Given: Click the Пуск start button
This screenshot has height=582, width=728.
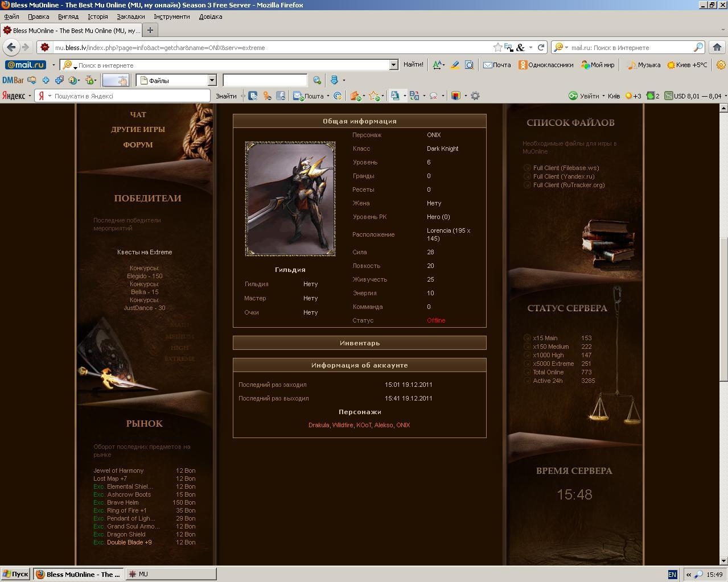Looking at the screenshot, I should [15, 574].
